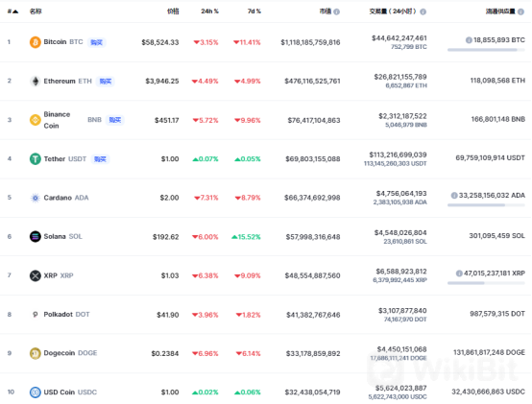Open the USD Coin name link

point(59,392)
